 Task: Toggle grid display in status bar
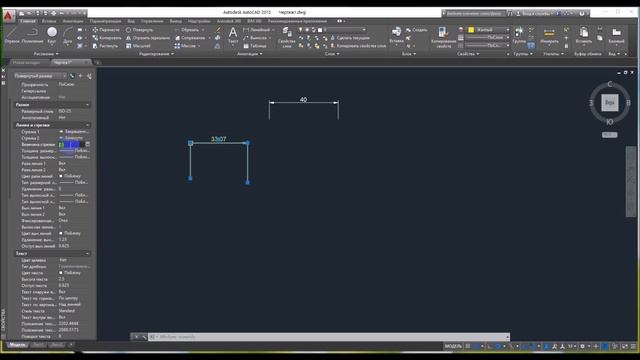(x=468, y=346)
